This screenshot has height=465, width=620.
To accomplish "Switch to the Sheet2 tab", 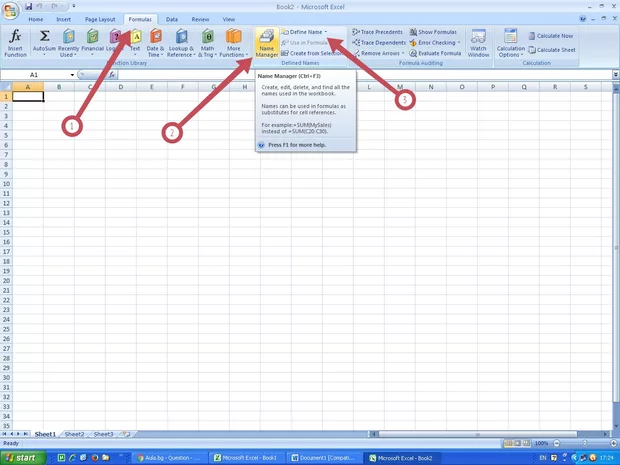I will pos(74,434).
